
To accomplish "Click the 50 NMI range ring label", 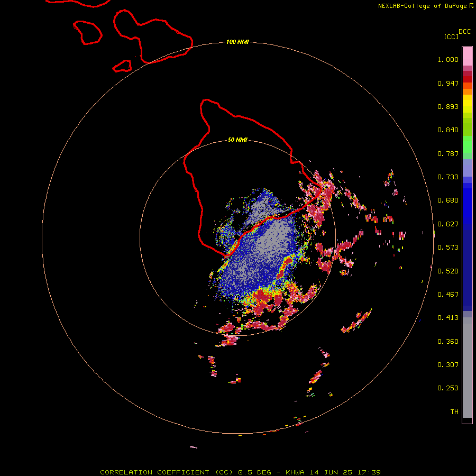I will tap(237, 140).
